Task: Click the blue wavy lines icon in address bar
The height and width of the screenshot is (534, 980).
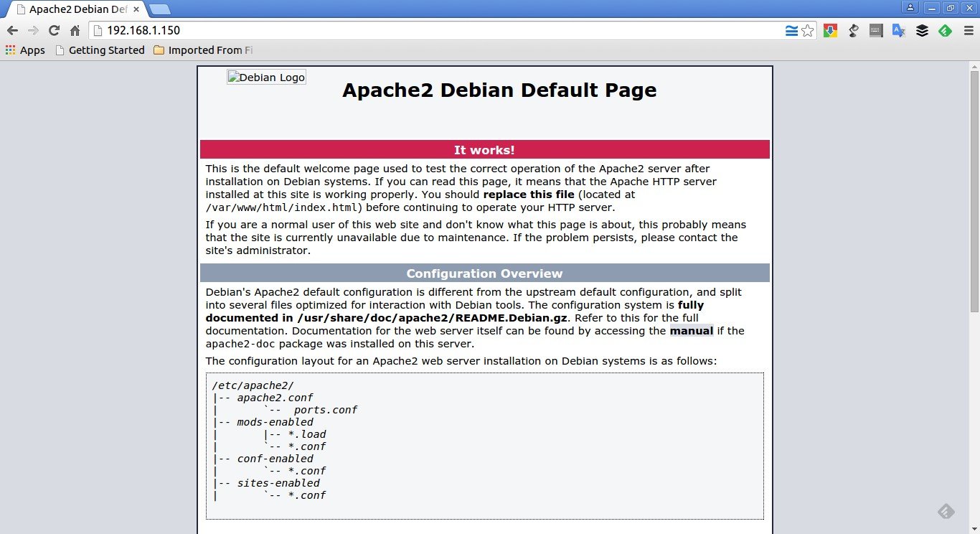Action: pos(791,30)
